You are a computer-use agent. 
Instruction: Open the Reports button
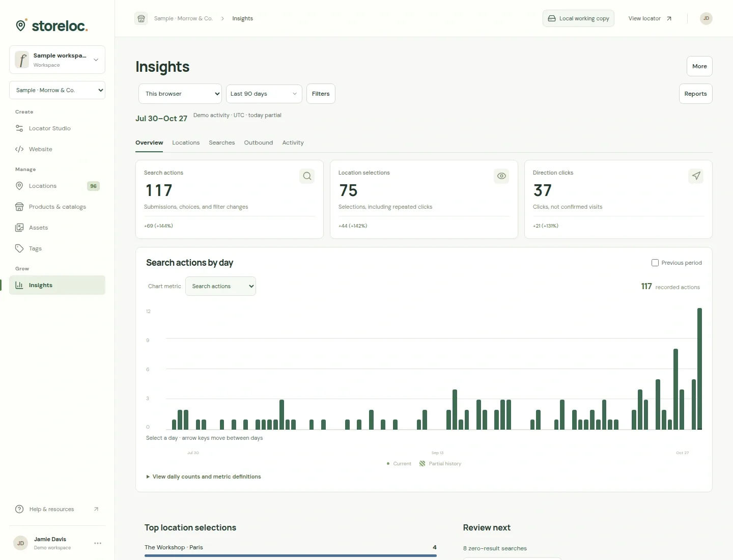tap(696, 94)
